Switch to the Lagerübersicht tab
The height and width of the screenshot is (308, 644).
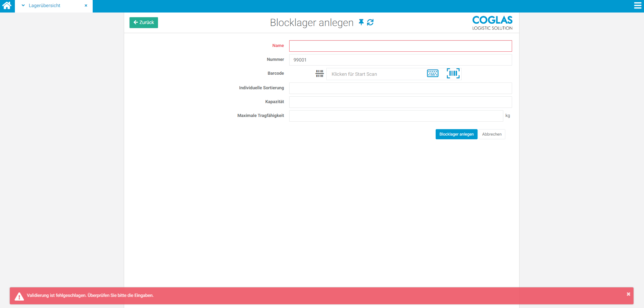pyautogui.click(x=45, y=6)
